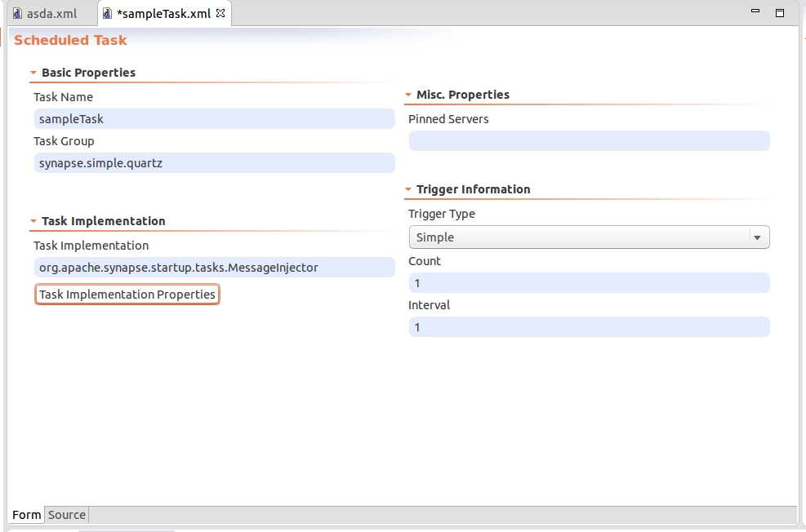Click the sampleTask.xml tab's file icon
Screen dimensions: 806x532
(x=107, y=14)
